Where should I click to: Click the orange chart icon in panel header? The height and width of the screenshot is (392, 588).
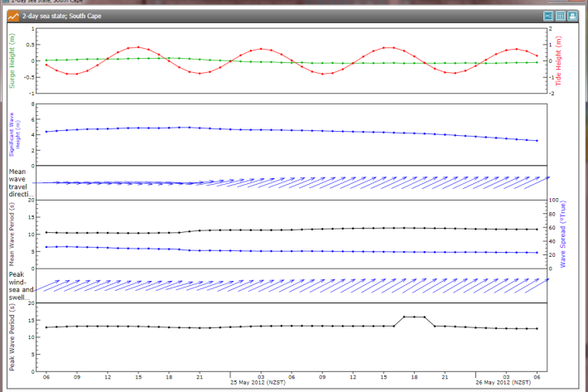pyautogui.click(x=12, y=16)
